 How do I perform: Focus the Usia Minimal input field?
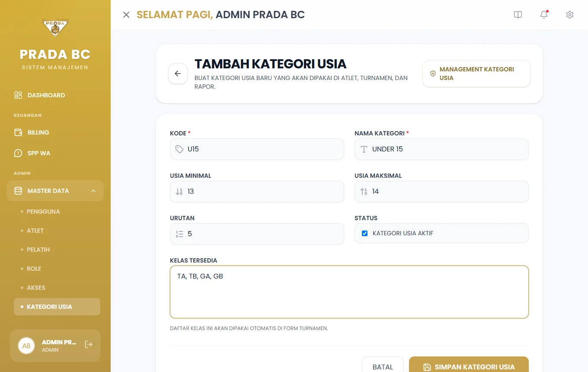click(x=257, y=192)
